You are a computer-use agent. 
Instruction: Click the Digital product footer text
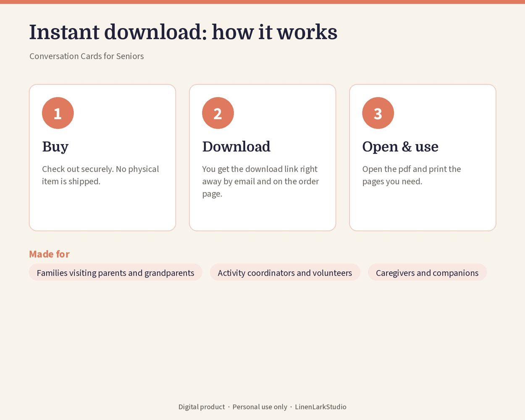[x=202, y=407]
